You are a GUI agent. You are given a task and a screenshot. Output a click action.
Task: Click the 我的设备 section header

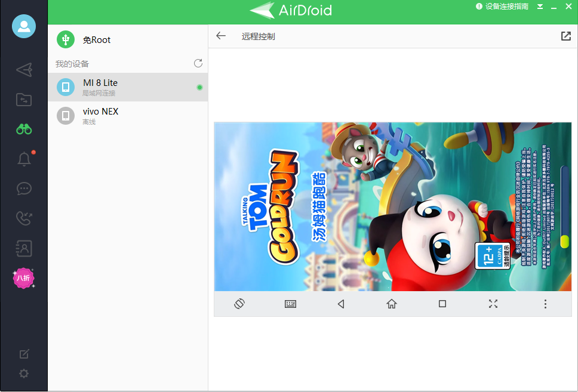pyautogui.click(x=72, y=64)
